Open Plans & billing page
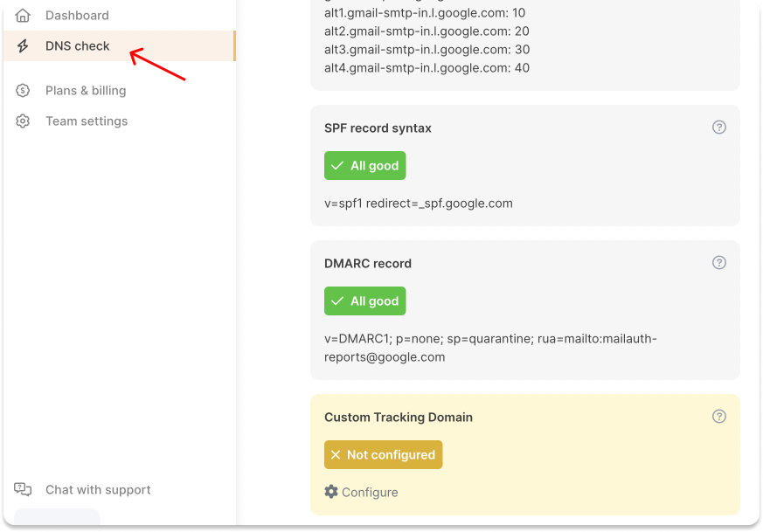This screenshot has height=532, width=763. [85, 90]
